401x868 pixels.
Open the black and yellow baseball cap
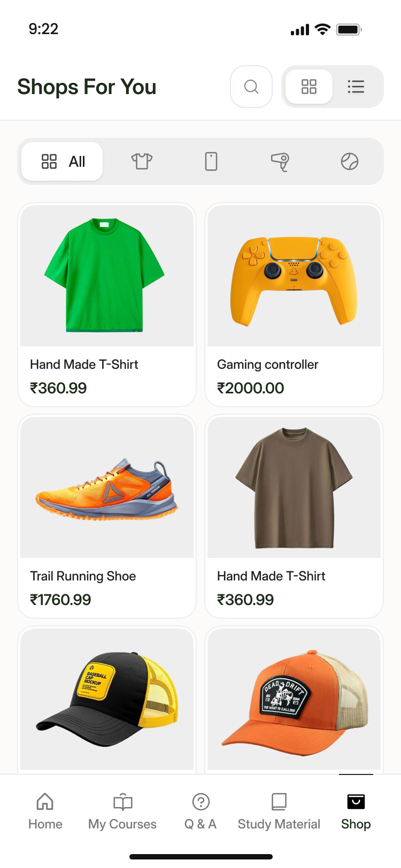107,698
